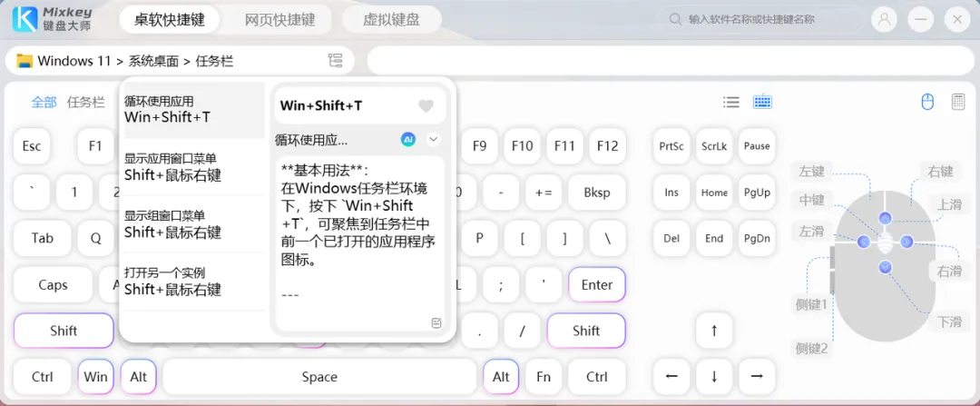The image size is (980, 406).
Task: Click the F12 key
Action: point(607,145)
